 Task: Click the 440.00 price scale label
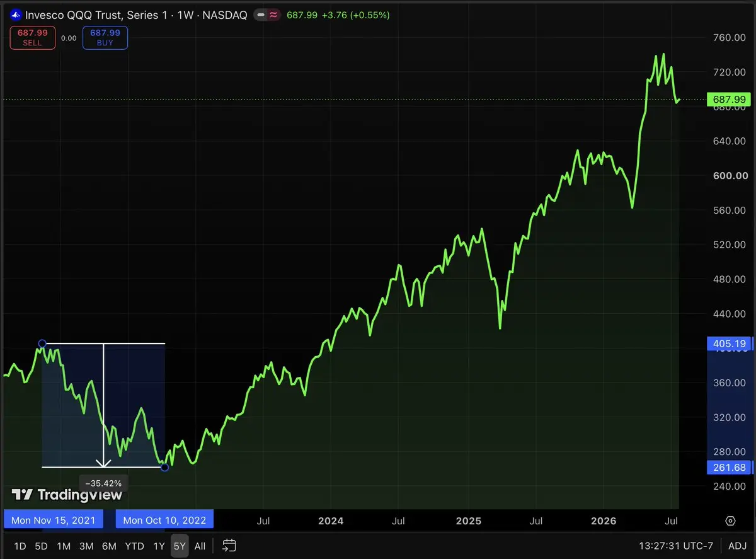point(731,313)
